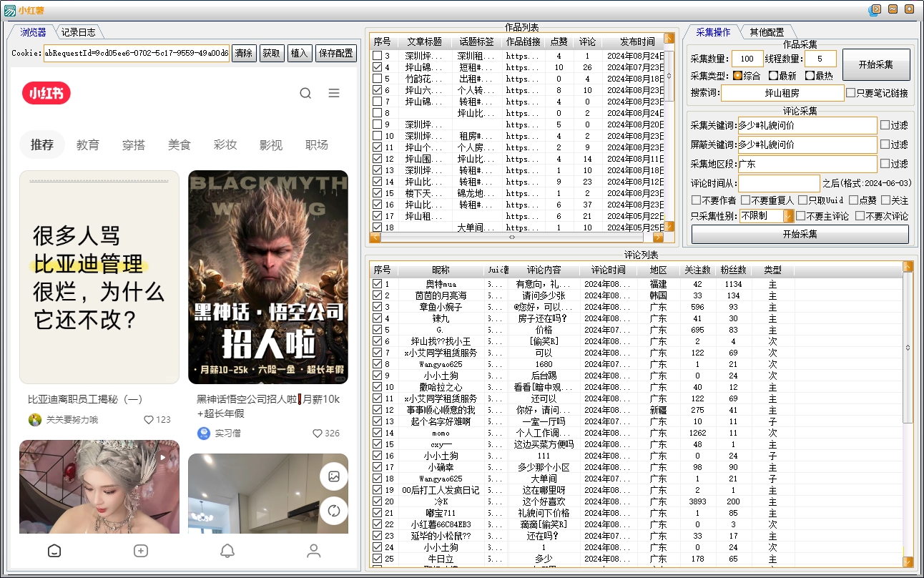Click the 植入 button
Viewport: 924px width, 578px height.
300,53
